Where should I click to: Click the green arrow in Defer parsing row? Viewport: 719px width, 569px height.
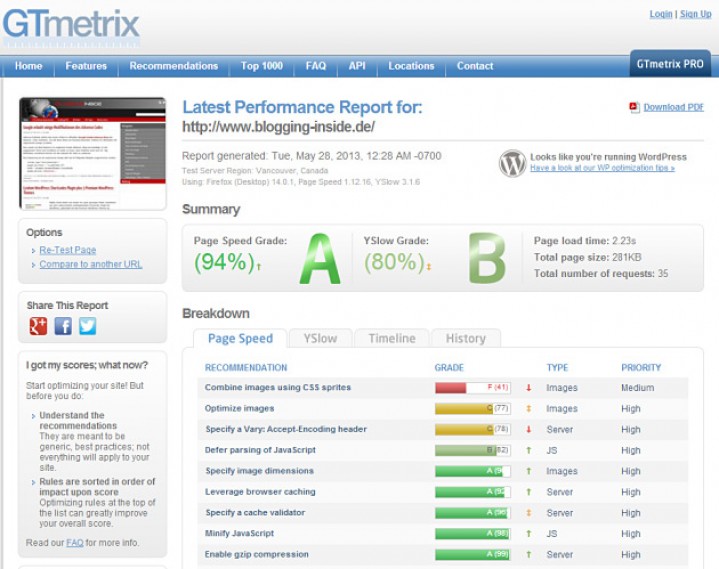click(x=529, y=450)
